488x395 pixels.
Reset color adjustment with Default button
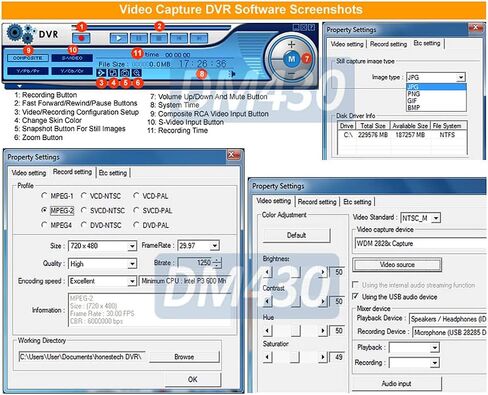[296, 235]
